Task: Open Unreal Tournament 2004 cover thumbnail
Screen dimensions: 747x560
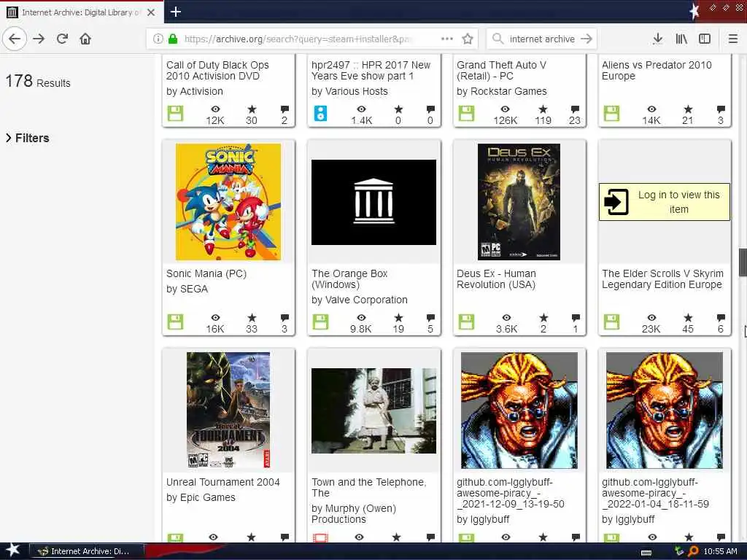Action: (228, 411)
